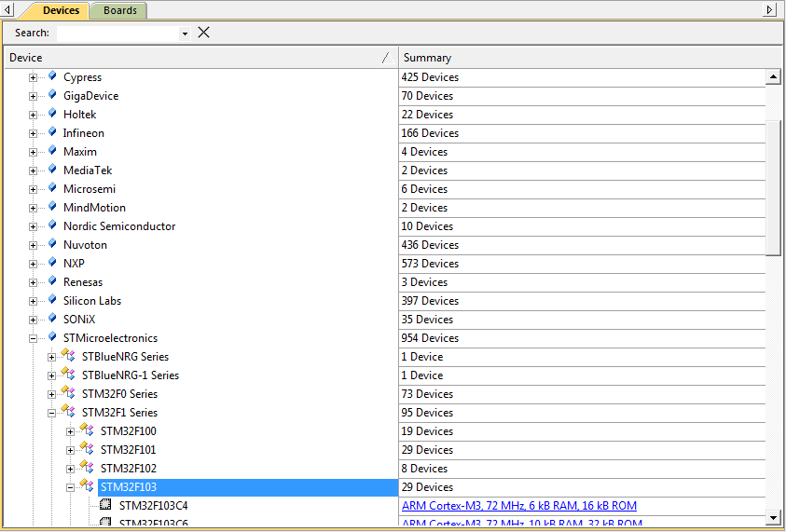
Task: Click the chip icon beside STM32F103C4
Action: 105,504
